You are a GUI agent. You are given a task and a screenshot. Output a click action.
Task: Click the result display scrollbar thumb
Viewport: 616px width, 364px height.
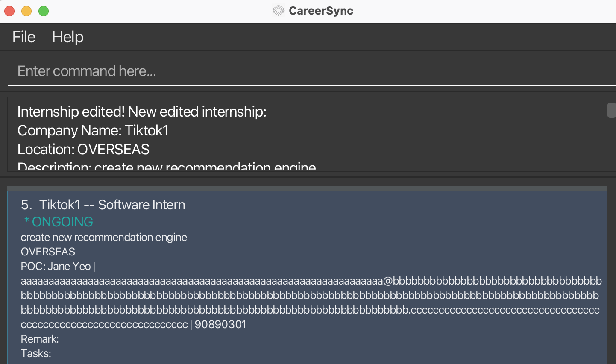pyautogui.click(x=611, y=110)
